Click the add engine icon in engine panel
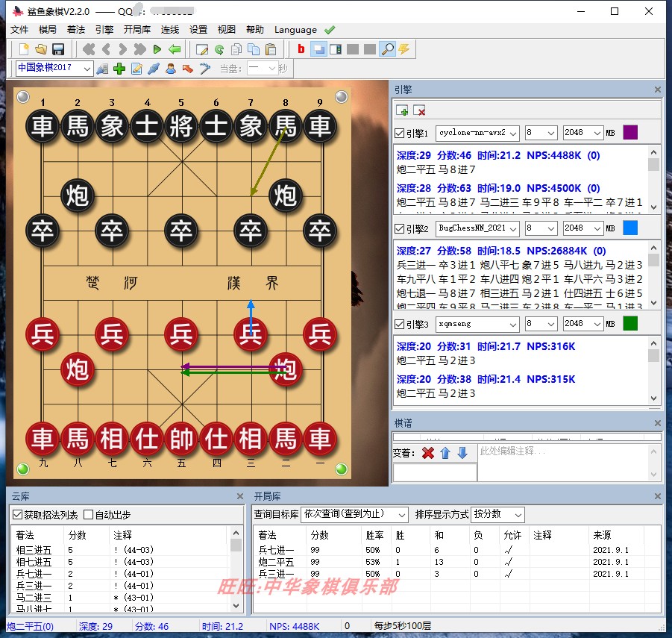This screenshot has width=672, height=638. [403, 110]
